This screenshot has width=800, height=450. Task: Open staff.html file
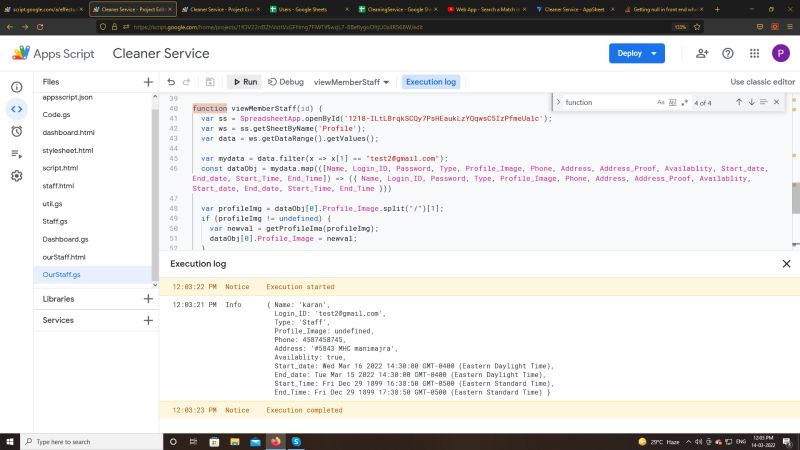[58, 186]
